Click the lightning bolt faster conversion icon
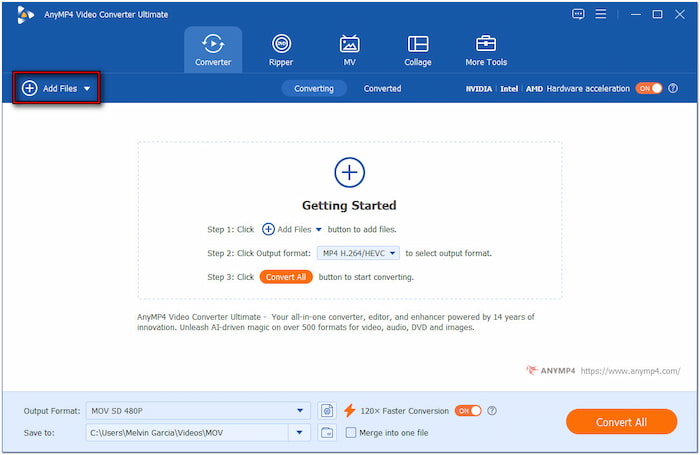This screenshot has width=700, height=455. [350, 411]
